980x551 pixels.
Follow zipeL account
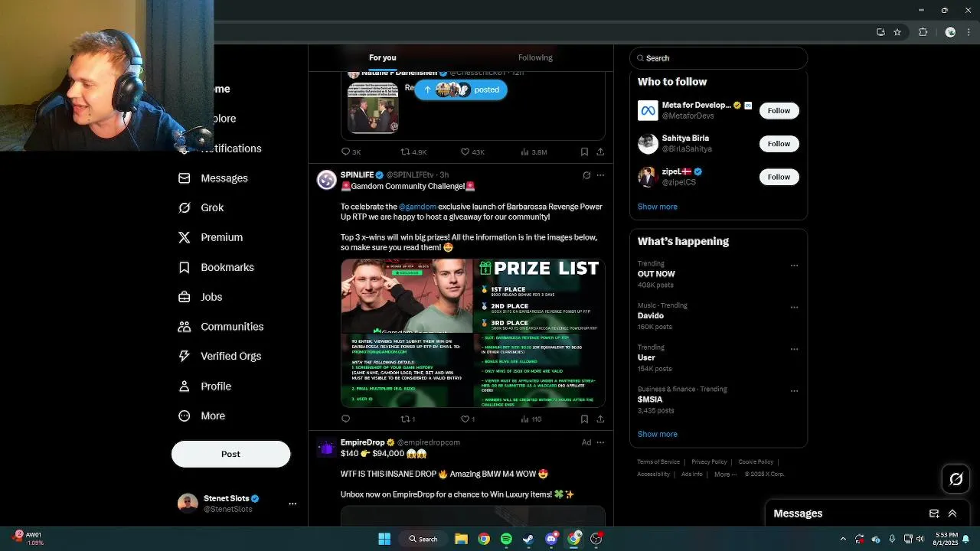[x=779, y=177]
